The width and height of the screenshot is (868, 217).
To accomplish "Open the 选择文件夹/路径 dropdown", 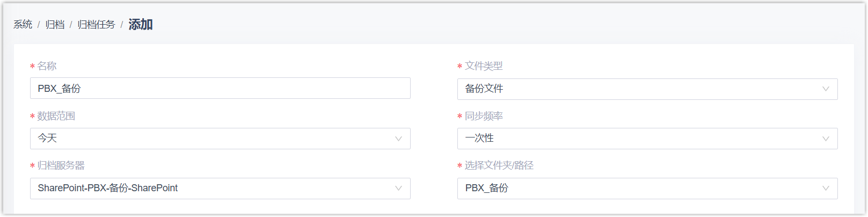I will 639,189.
